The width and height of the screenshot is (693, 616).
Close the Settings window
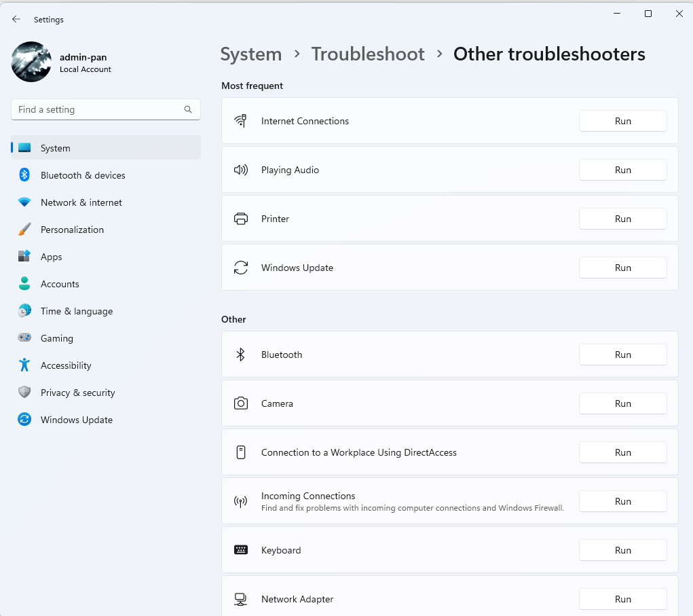679,14
